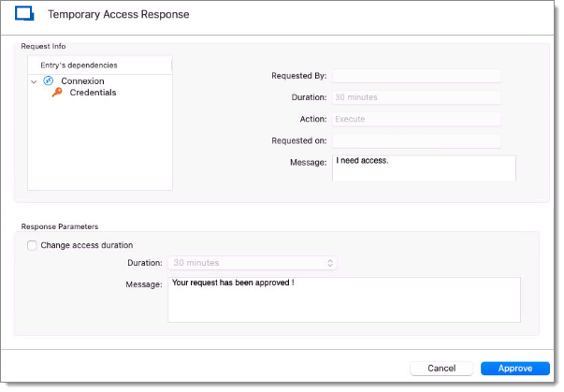Click empty area of dependencies list
Viewport: 564px width, 392px height.
tap(100, 144)
